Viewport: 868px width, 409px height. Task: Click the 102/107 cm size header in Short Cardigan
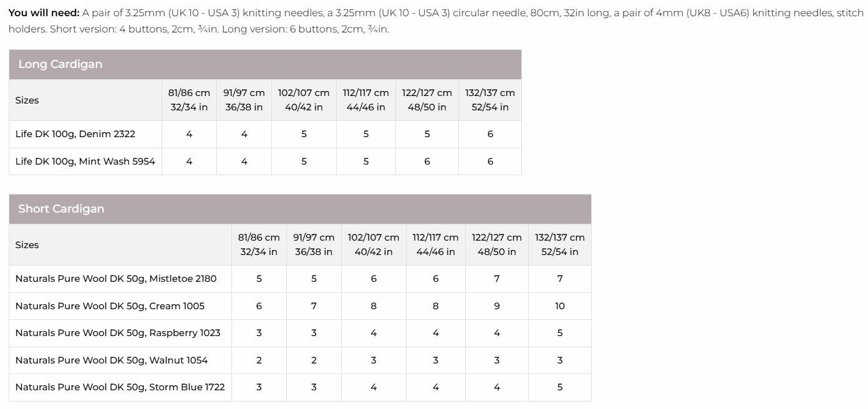[374, 244]
